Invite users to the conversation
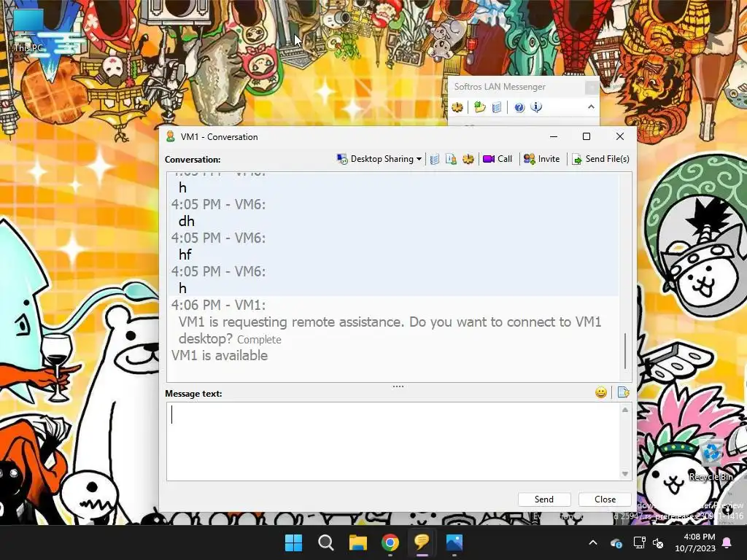 [x=542, y=159]
